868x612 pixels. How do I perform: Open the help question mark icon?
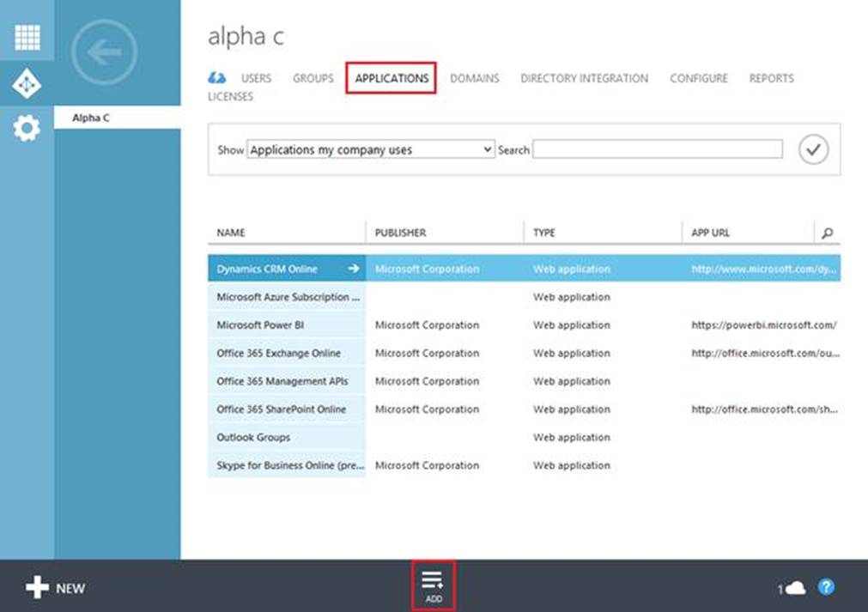point(826,587)
